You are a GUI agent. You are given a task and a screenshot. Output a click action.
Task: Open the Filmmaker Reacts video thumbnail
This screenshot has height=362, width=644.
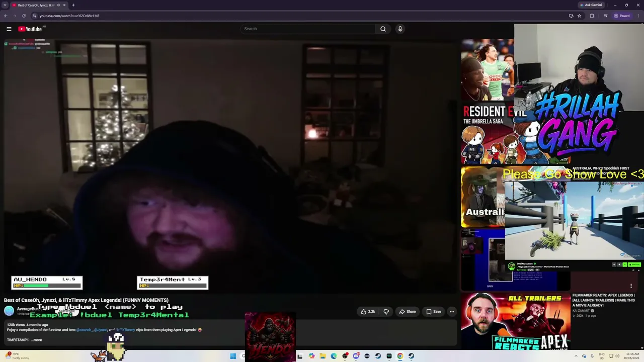[x=516, y=321]
